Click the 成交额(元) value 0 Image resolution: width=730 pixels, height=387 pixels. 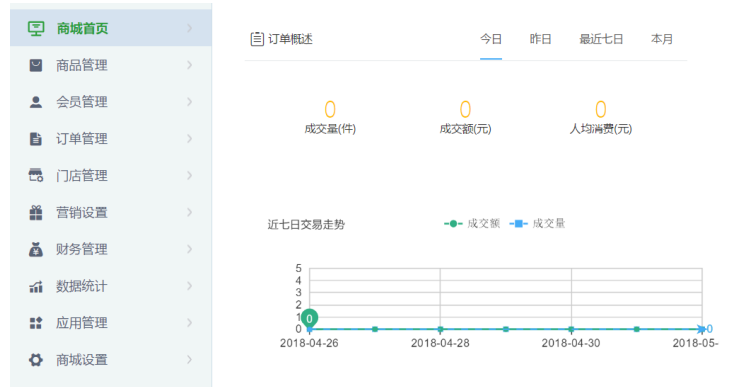(x=466, y=109)
